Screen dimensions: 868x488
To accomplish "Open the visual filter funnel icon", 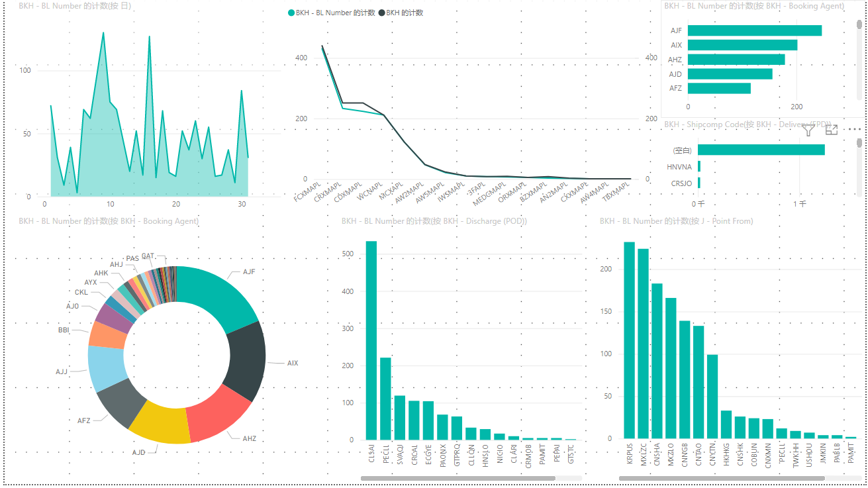I will tap(808, 130).
